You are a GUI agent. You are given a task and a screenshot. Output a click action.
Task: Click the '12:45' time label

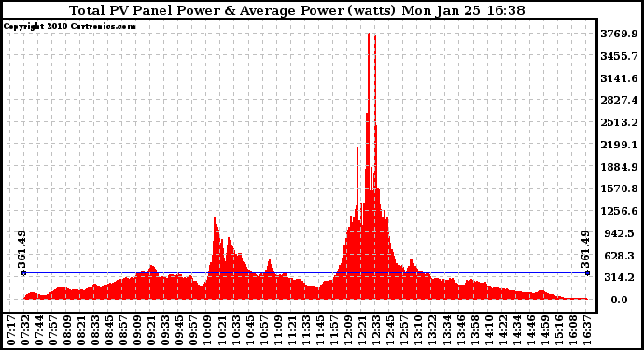[x=390, y=330]
